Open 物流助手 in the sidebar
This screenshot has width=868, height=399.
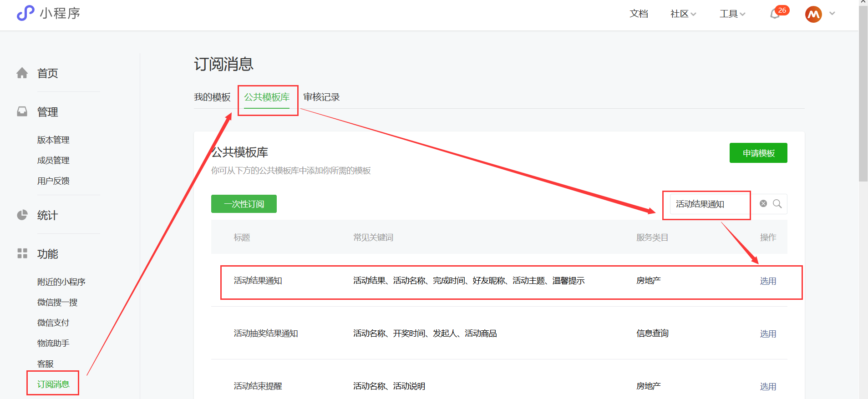53,343
